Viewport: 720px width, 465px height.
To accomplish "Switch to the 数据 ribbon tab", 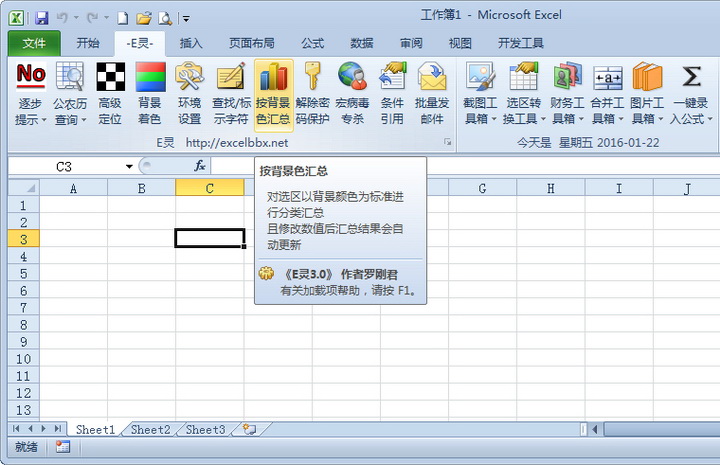I will 362,43.
